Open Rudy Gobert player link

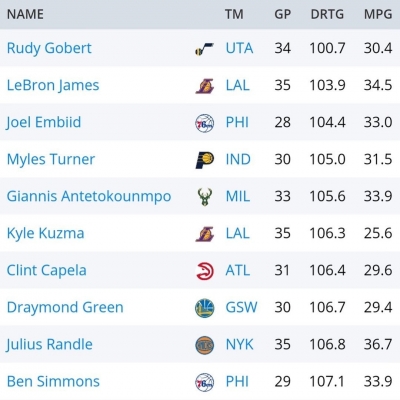pos(49,48)
